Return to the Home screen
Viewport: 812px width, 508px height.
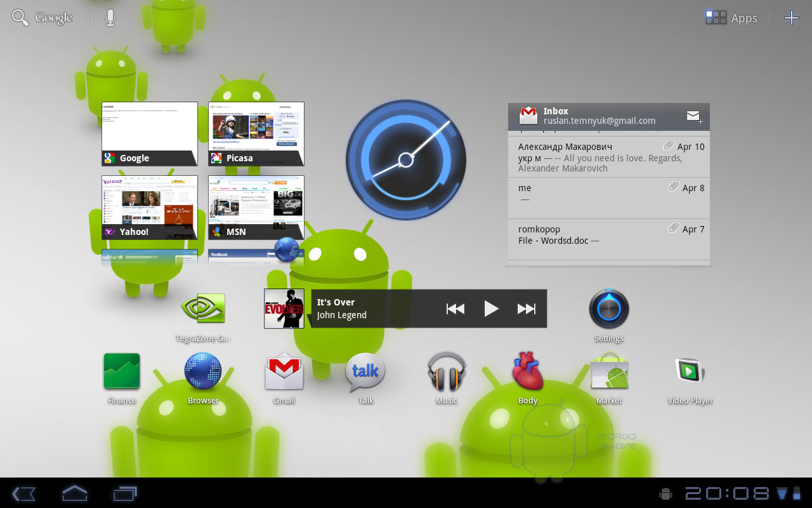(x=75, y=493)
